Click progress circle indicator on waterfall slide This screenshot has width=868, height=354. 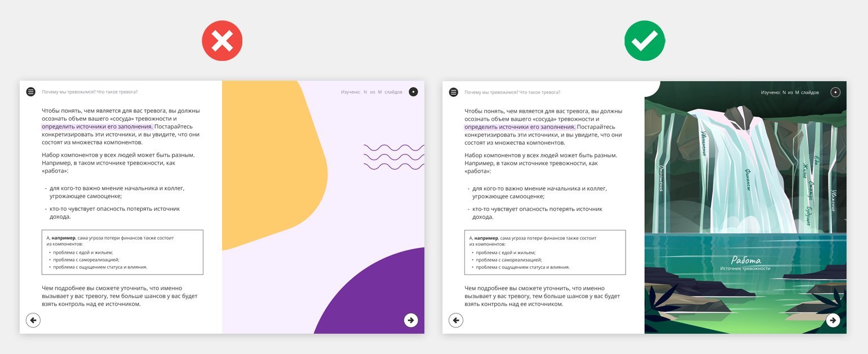[835, 92]
